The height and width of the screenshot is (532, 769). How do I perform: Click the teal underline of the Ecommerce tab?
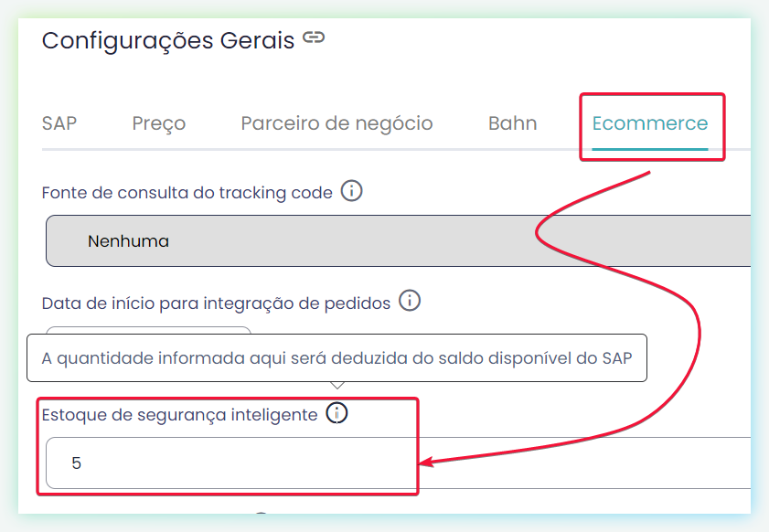pyautogui.click(x=650, y=149)
